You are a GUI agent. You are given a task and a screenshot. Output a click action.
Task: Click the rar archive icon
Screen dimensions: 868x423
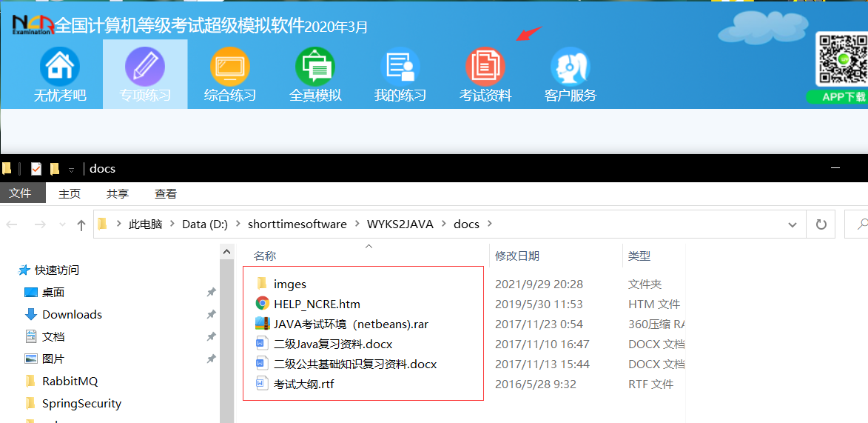tap(262, 324)
